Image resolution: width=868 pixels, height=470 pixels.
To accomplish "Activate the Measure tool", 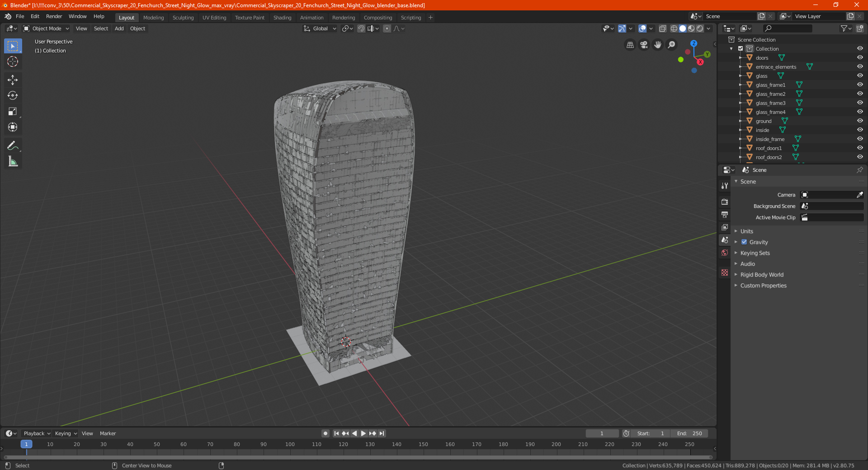I will click(x=13, y=161).
